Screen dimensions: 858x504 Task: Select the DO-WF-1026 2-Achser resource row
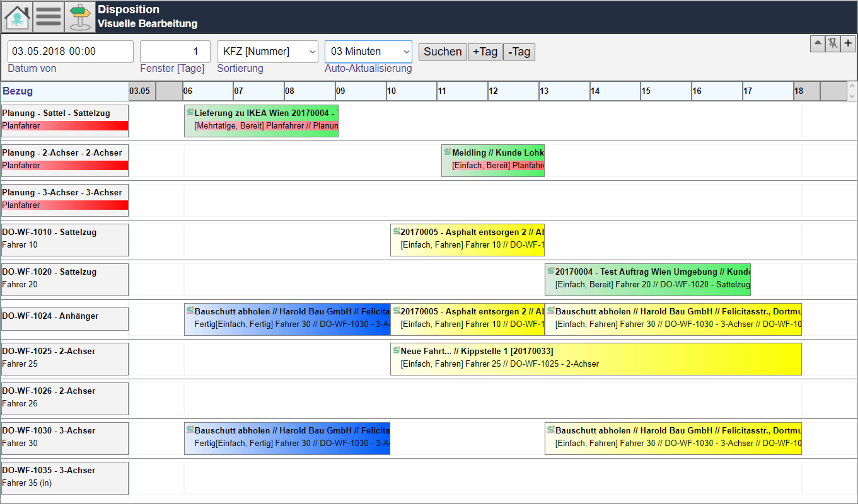coord(65,399)
